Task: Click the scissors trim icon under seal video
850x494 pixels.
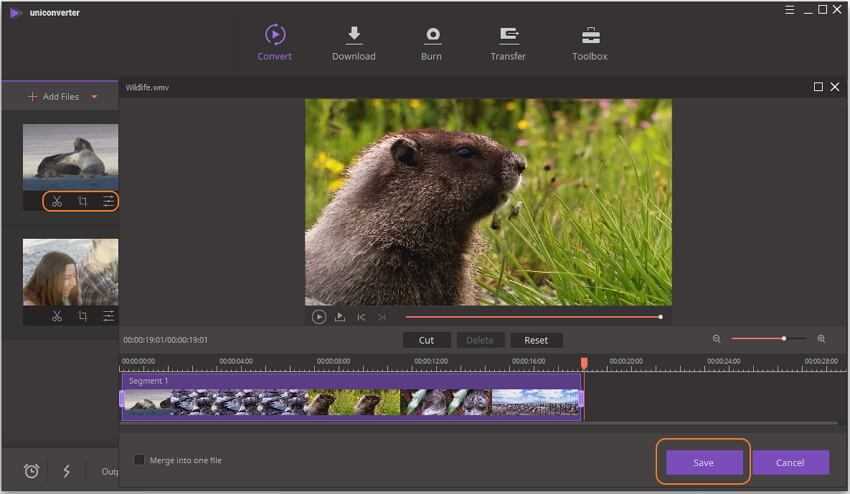Action: click(x=57, y=202)
